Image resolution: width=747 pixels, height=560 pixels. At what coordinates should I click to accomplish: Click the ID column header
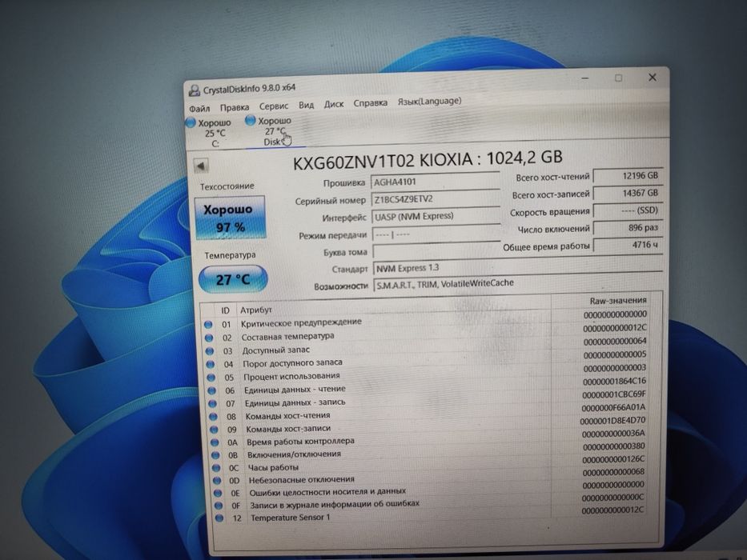(225, 310)
